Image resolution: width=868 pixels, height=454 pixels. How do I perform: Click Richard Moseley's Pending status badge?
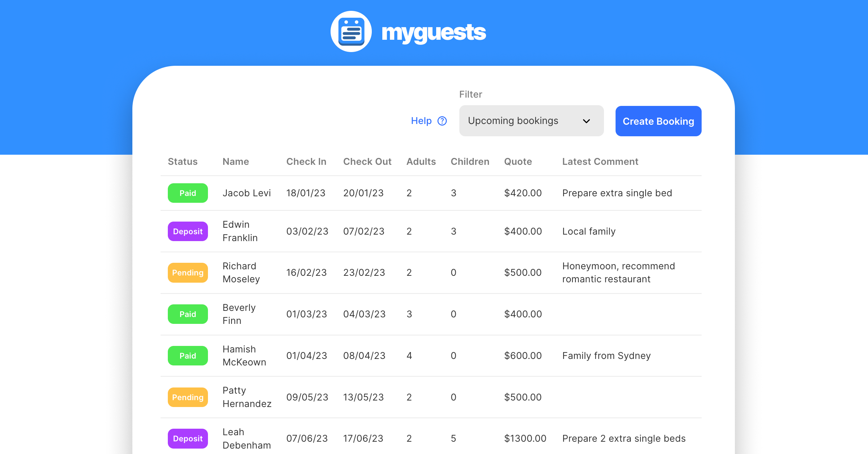coord(188,273)
